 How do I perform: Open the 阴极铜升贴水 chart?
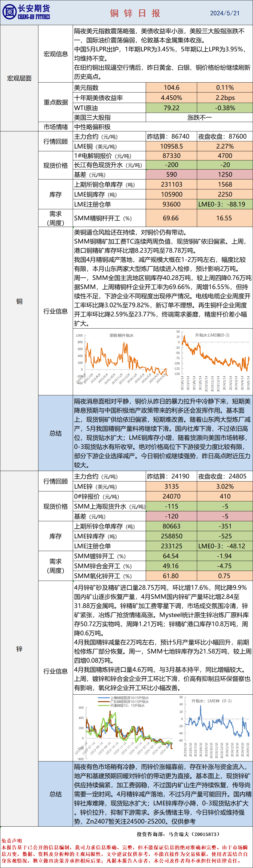(121, 360)
